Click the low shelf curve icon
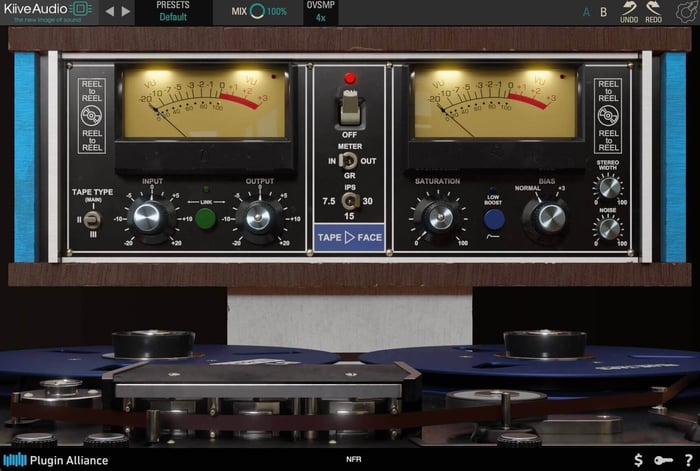The image size is (700, 471). (493, 236)
